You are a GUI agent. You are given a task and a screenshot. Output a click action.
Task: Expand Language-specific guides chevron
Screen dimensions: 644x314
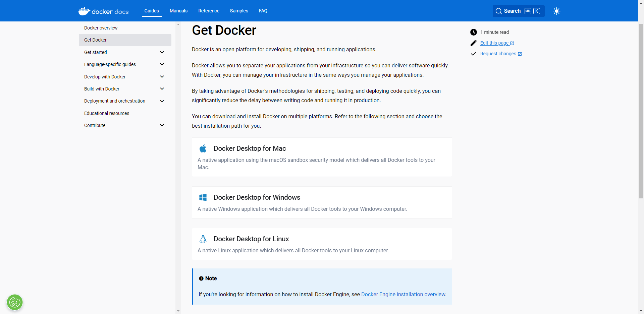click(x=162, y=64)
